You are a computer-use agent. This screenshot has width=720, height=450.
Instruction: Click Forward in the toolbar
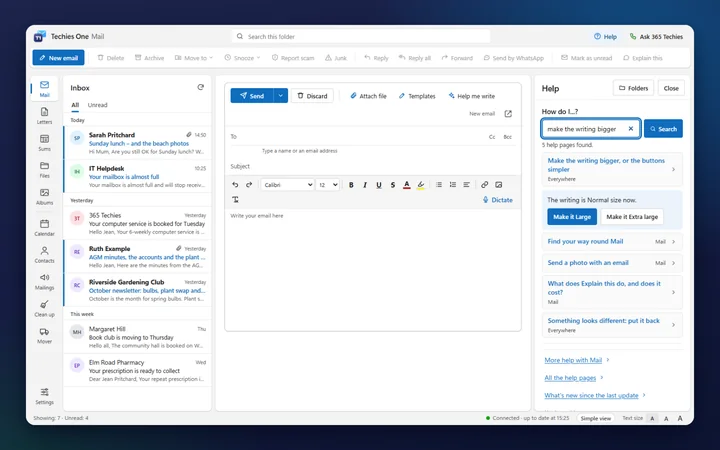(457, 58)
